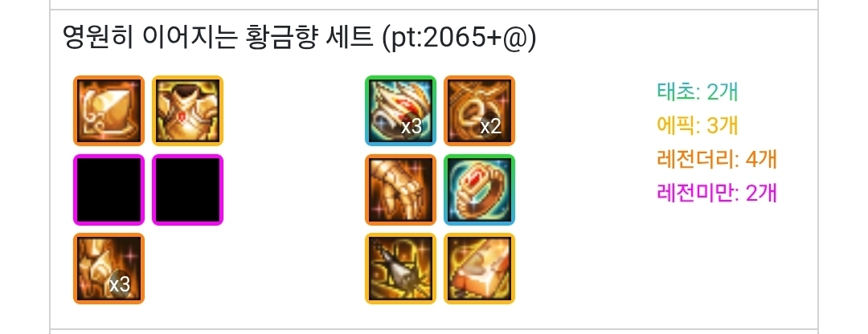Click the first empty black item slot
Screen dimensions: 868x334
click(108, 189)
